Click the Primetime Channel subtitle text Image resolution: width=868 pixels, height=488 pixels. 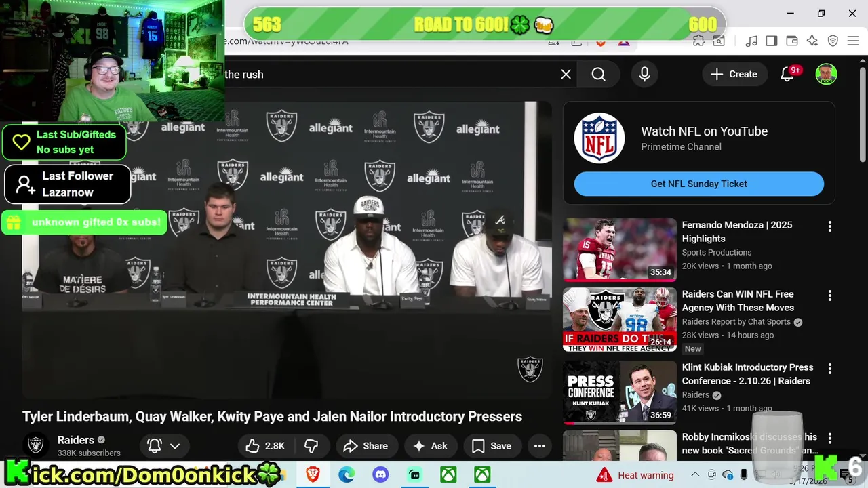tap(681, 146)
